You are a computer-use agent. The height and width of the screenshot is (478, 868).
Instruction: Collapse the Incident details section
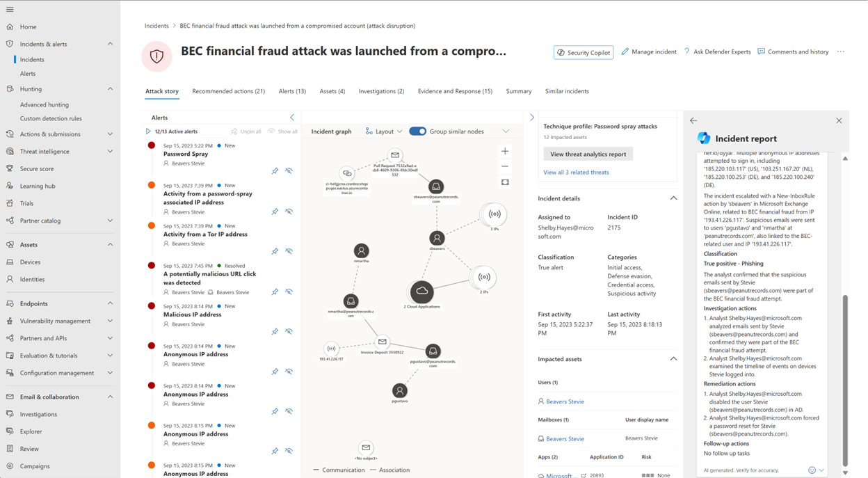point(673,198)
